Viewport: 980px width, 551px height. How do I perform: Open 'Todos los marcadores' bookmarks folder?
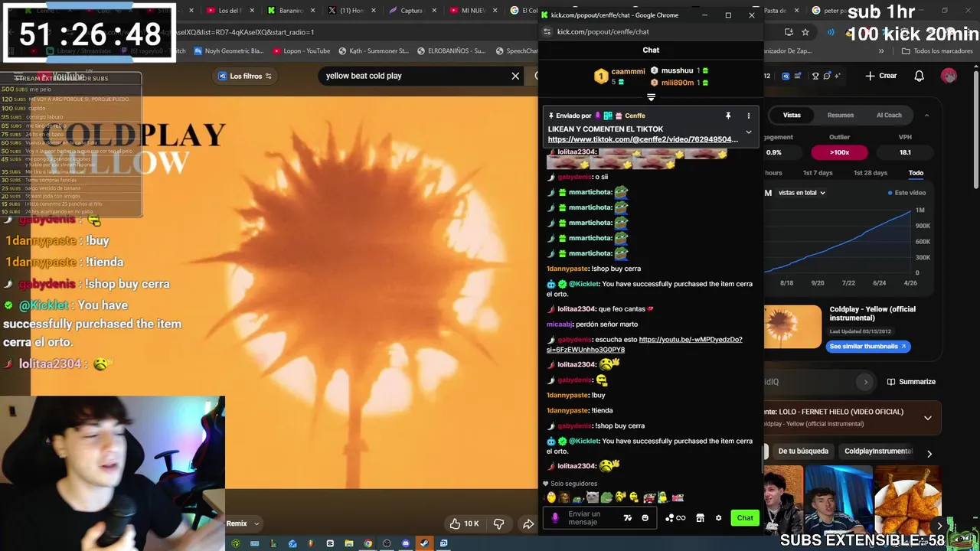click(x=937, y=51)
